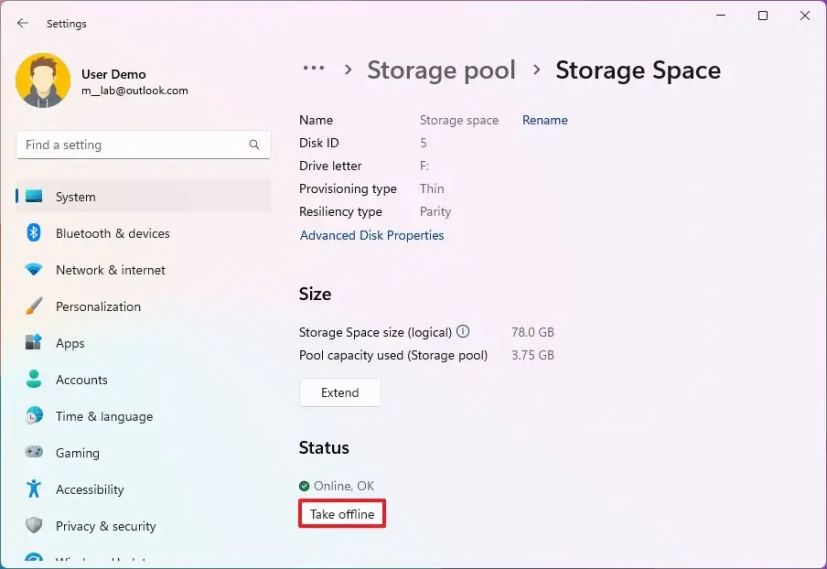Select System in the sidebar
The width and height of the screenshot is (827, 569).
click(x=75, y=197)
